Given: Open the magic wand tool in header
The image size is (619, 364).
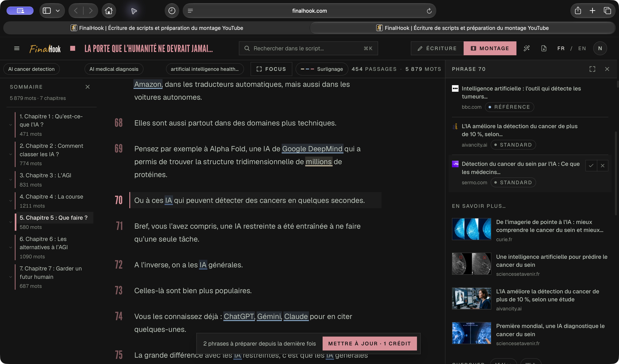Looking at the screenshot, I should click(526, 48).
